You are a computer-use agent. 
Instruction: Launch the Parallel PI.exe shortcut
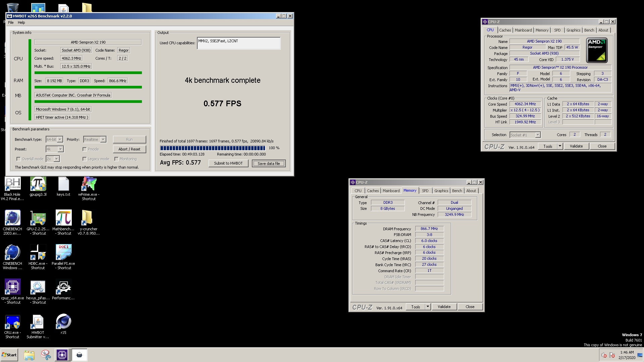click(63, 252)
